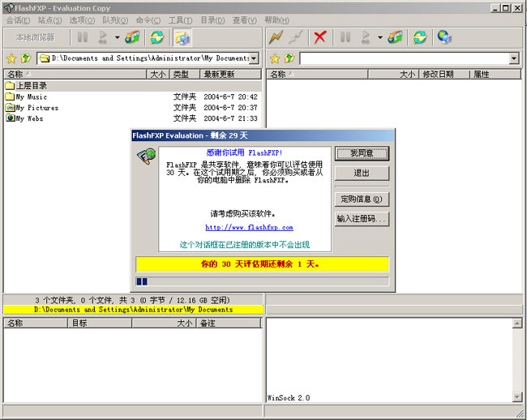Refresh the remote browser pane
Screen dimensions: 527x420
click(x=420, y=37)
